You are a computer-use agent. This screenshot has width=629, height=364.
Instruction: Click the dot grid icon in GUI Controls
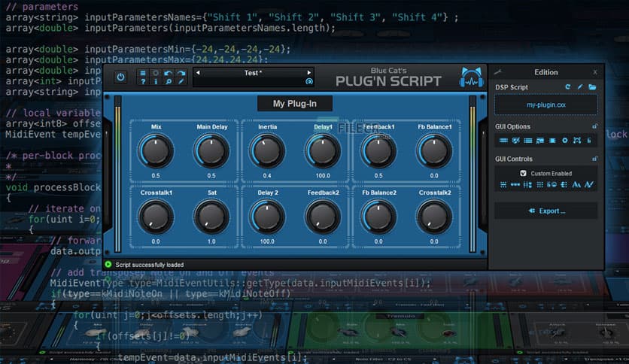[x=539, y=185]
